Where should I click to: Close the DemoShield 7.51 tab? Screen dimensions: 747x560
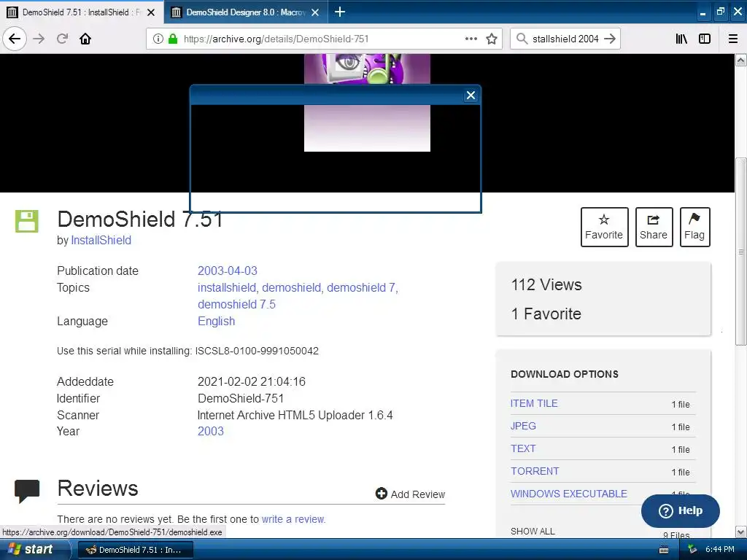coord(151,12)
